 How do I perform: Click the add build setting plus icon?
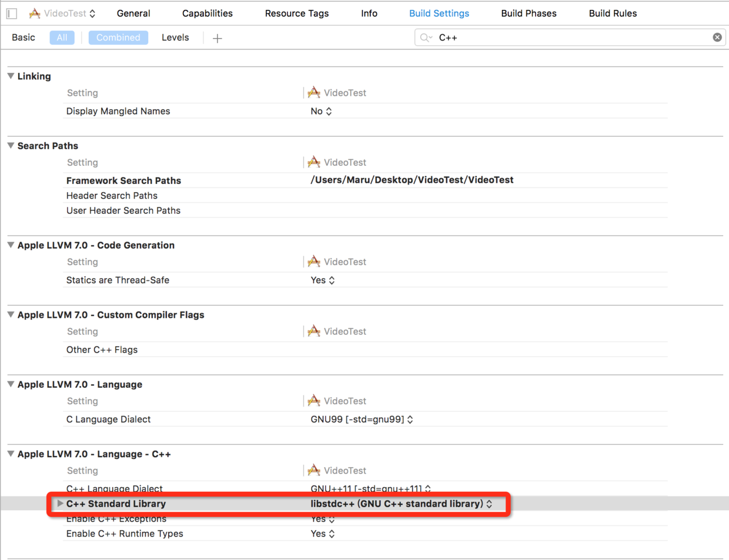tap(218, 38)
